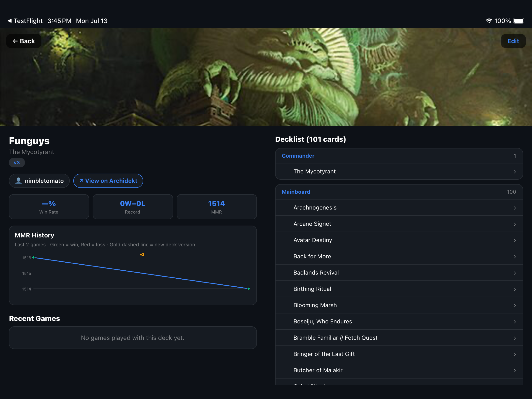Tap the battery indicator icon
Image resolution: width=532 pixels, height=399 pixels.
coord(519,21)
